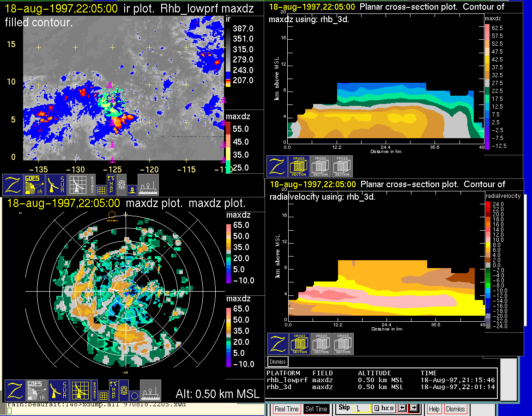Click the range rings icon in maxdz plot toolbar
The height and width of the screenshot is (416, 532).
[x=123, y=391]
